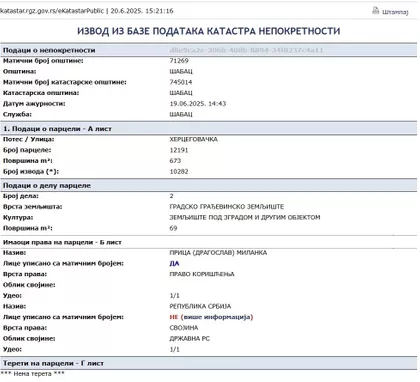Click the 'Број парцеле:' label

(x=27, y=150)
